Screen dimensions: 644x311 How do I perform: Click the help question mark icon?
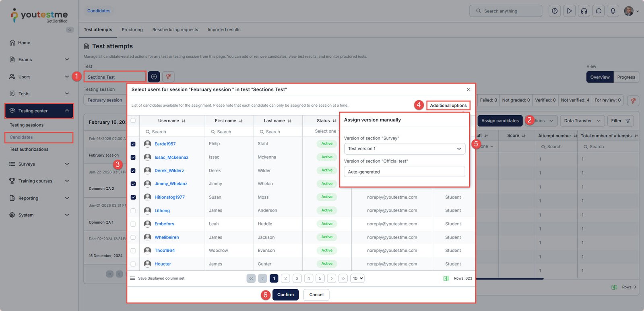[x=555, y=11]
